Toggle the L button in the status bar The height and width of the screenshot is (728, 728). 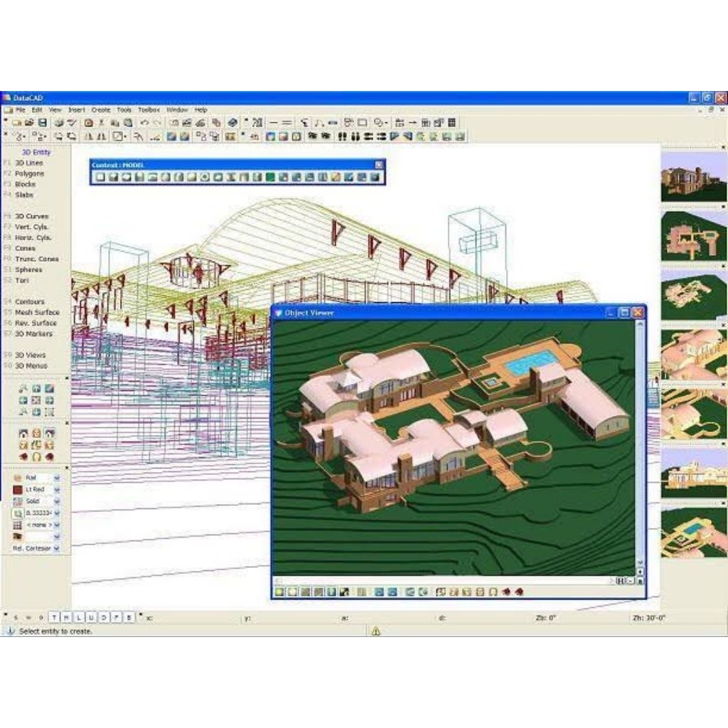[x=79, y=618]
